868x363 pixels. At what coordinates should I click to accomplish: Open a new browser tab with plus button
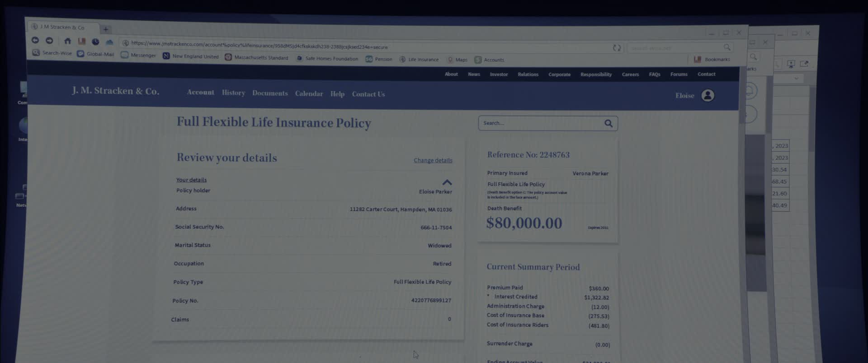pyautogui.click(x=106, y=29)
